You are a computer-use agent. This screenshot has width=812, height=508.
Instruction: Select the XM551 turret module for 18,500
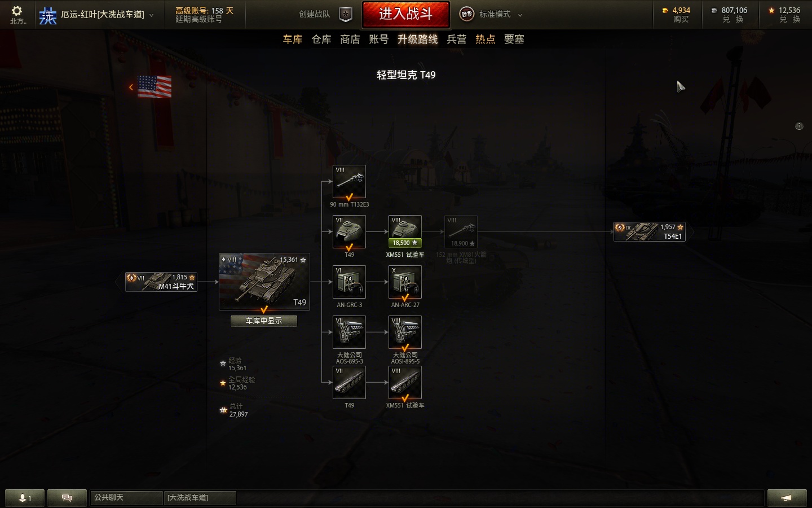point(405,232)
